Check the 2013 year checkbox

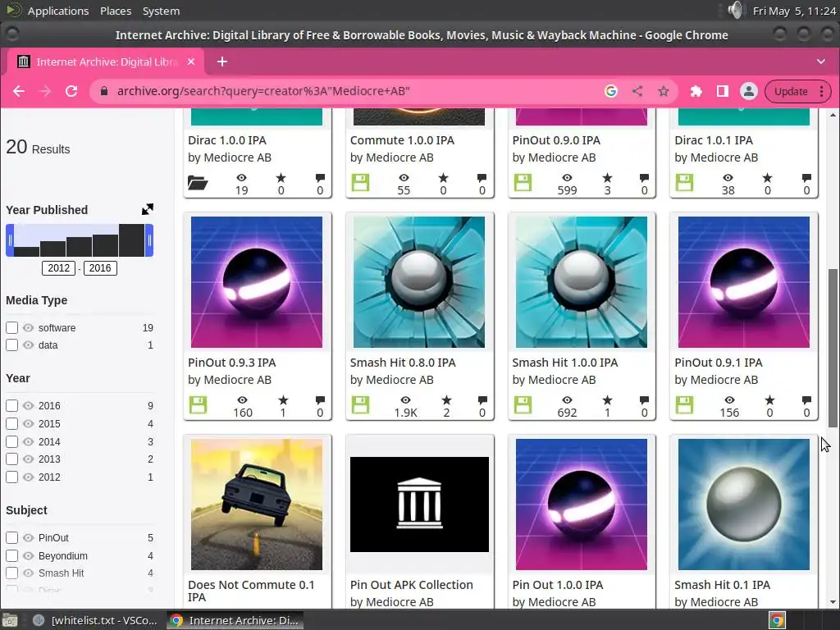point(11,459)
